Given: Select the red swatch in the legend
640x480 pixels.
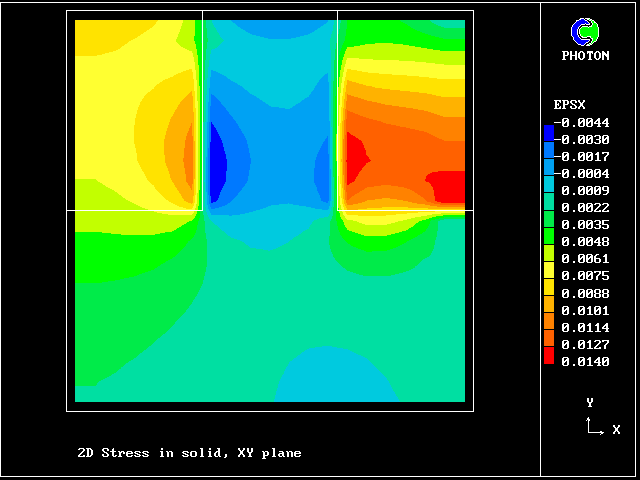Looking at the screenshot, I should (x=548, y=353).
